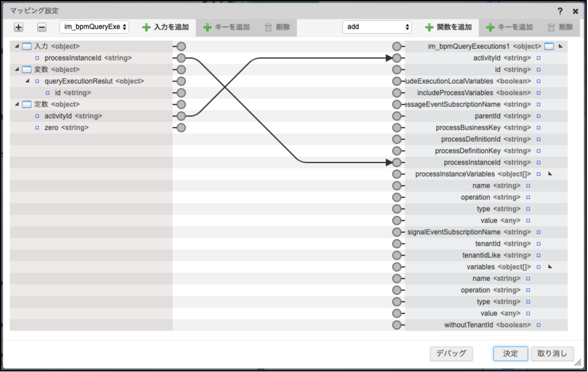Open the im_bpmQueryExe input dropdown

94,27
